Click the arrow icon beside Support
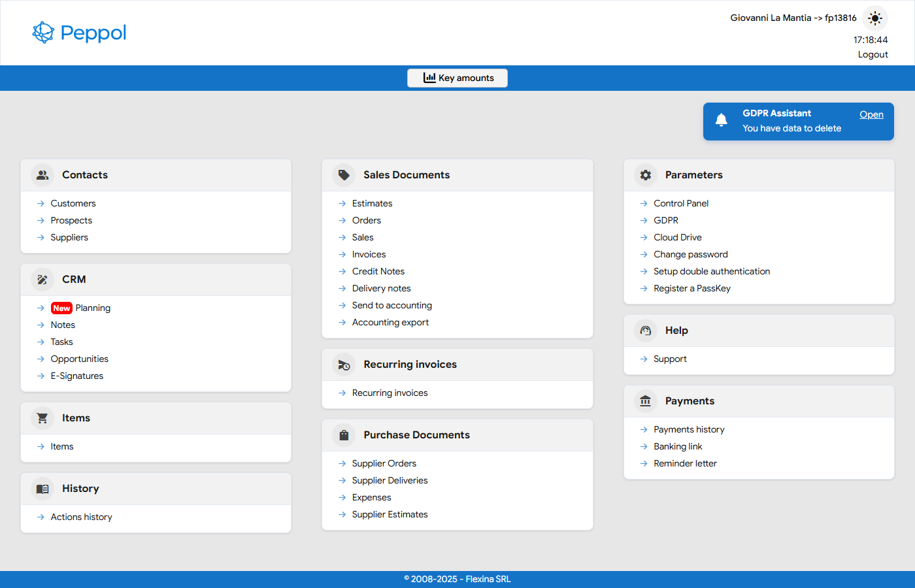Screen dimensions: 915x588 point(644,359)
